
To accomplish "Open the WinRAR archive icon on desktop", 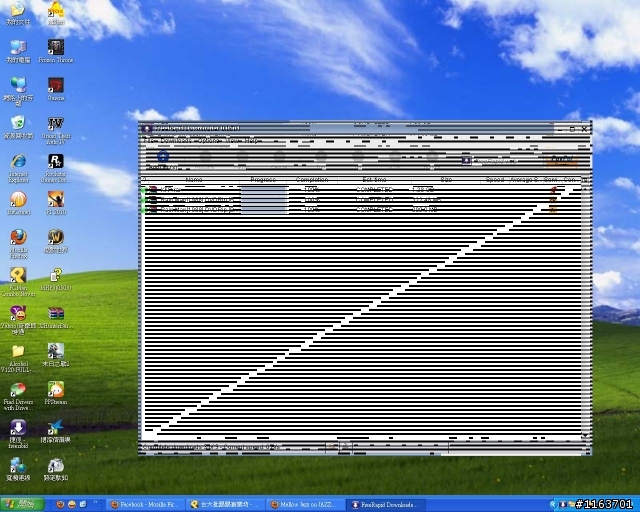I will (56, 317).
